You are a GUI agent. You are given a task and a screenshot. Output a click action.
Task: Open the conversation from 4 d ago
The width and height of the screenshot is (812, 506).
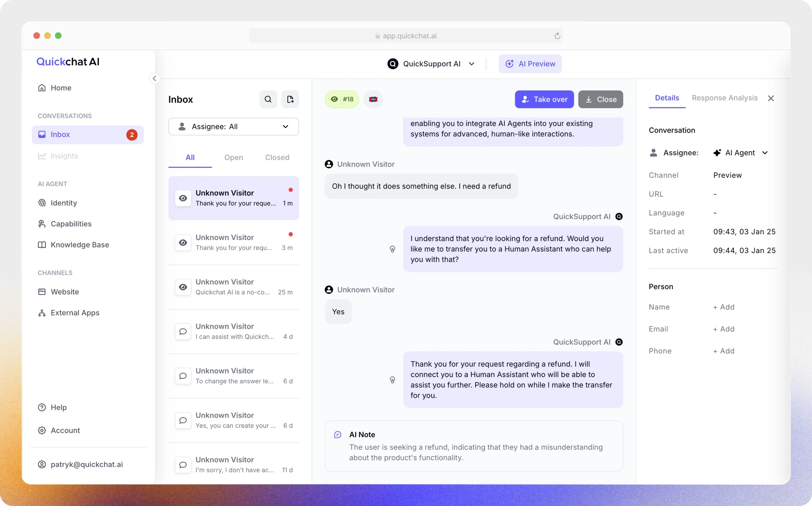tap(234, 332)
